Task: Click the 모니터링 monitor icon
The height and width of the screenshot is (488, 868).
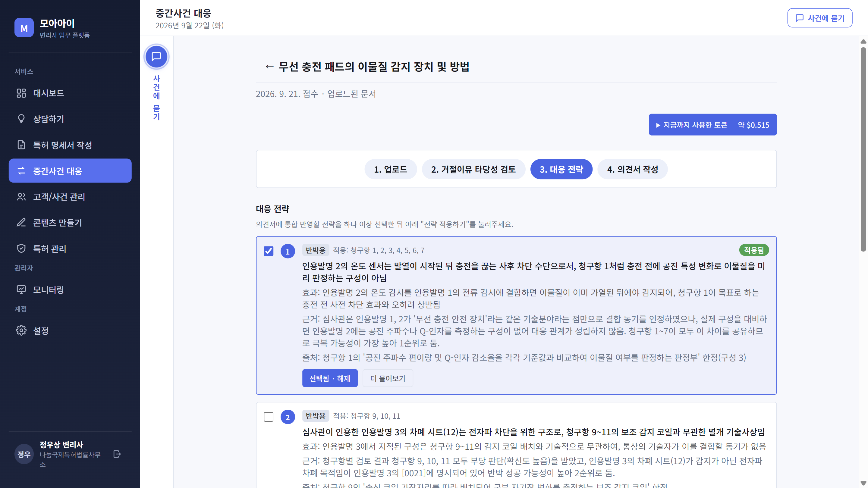Action: (21, 289)
